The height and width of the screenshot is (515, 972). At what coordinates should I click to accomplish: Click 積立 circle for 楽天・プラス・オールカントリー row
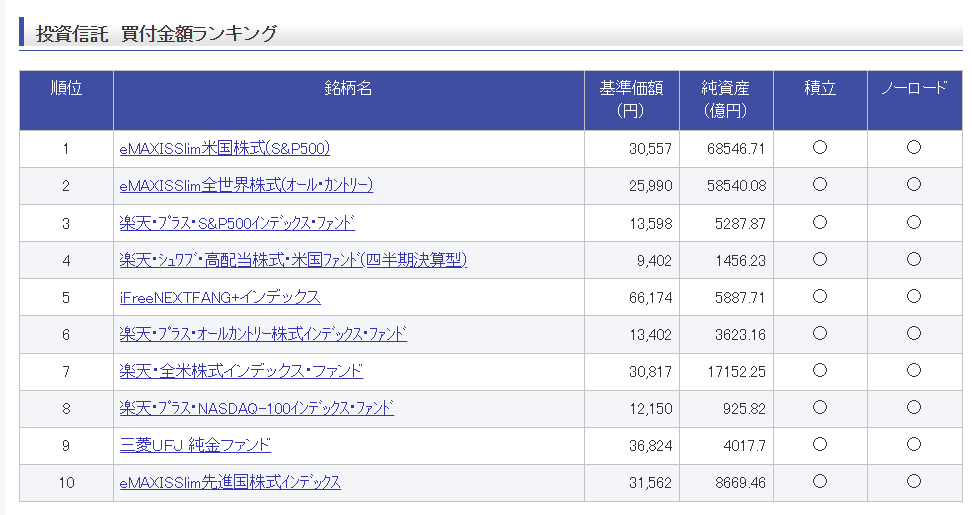coord(820,333)
